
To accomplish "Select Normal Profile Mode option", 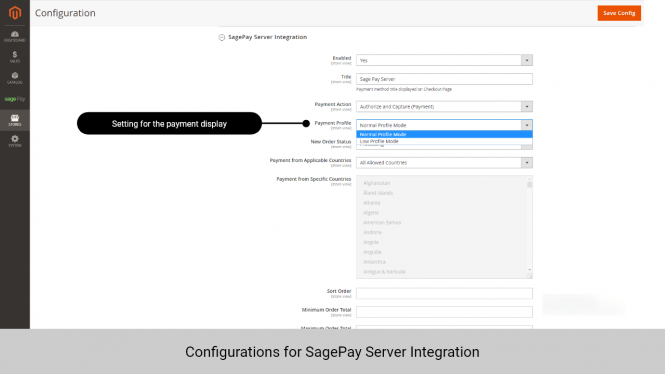I will coord(444,134).
